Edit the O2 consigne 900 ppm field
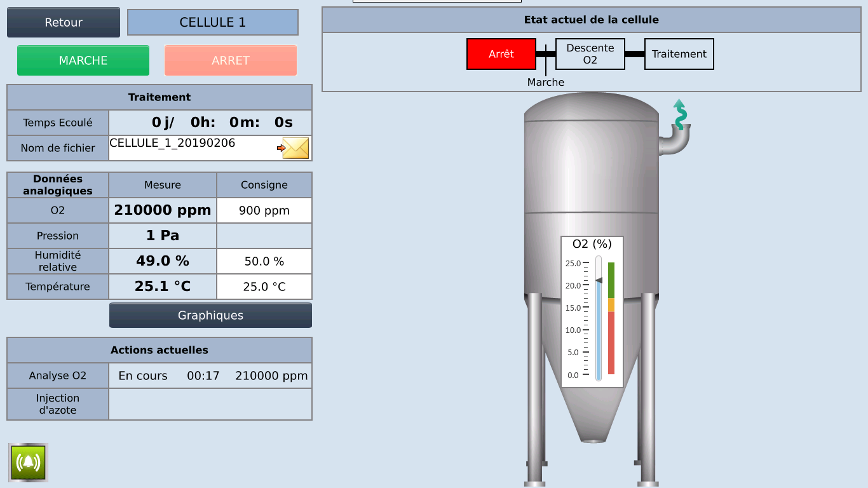The width and height of the screenshot is (868, 488). click(264, 210)
